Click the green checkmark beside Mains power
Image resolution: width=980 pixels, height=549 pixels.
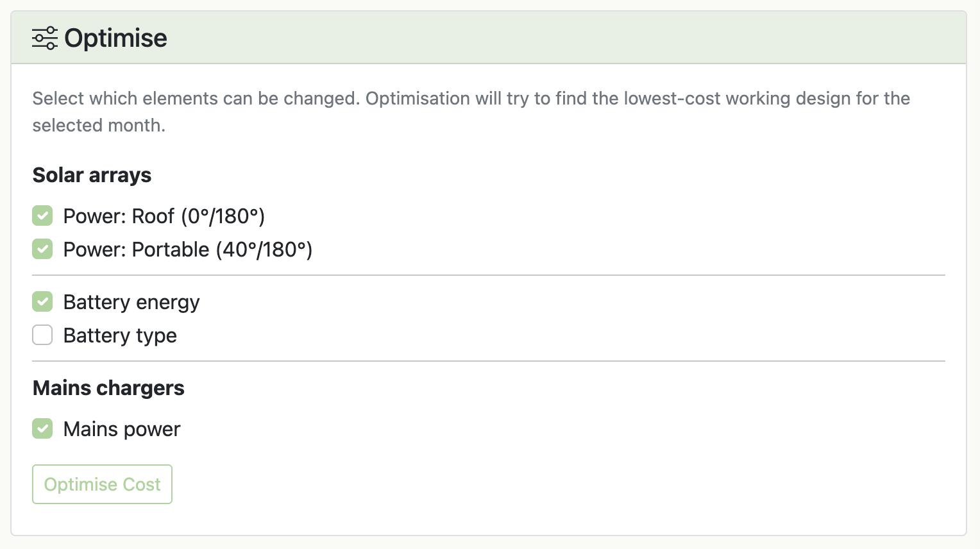pyautogui.click(x=42, y=428)
